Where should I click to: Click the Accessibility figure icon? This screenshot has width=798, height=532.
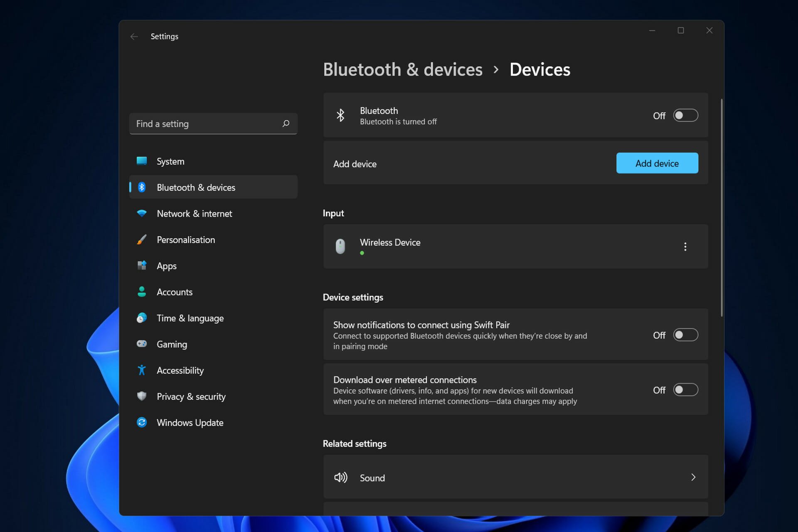coord(142,370)
